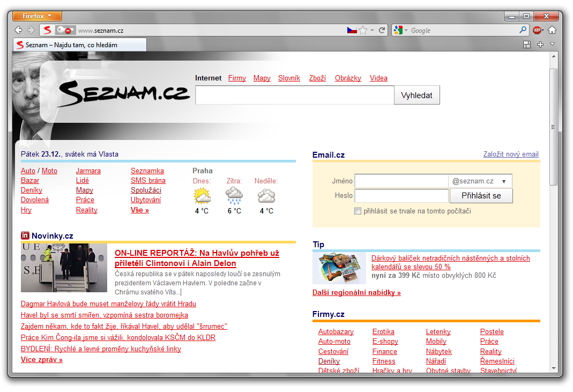This screenshot has height=392, width=573.
Task: Open the 'Dárkový balíček' calendar offer link
Action: [451, 262]
